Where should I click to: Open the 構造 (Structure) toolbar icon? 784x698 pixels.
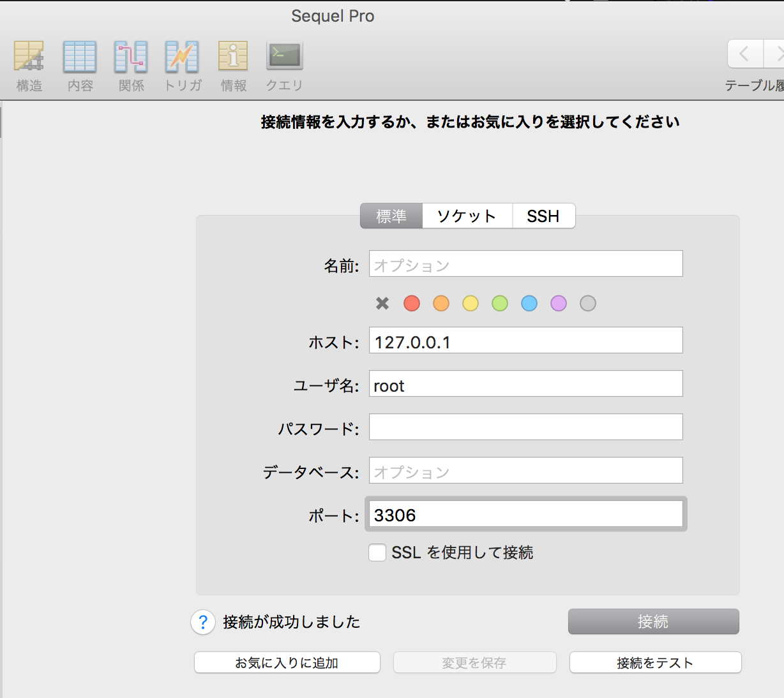(29, 57)
